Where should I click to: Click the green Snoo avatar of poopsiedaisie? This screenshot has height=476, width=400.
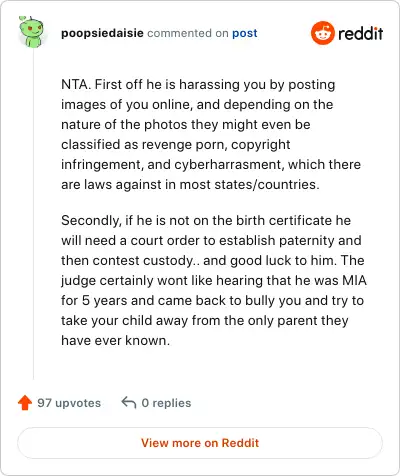pyautogui.click(x=31, y=32)
